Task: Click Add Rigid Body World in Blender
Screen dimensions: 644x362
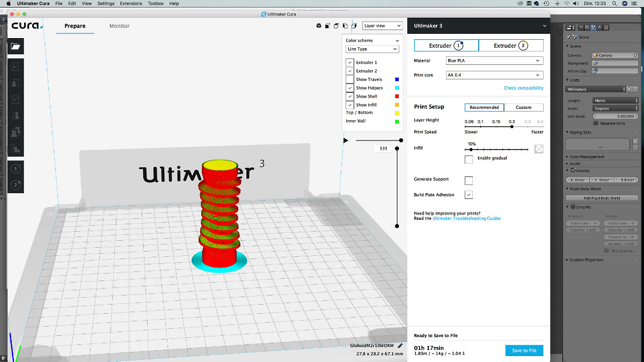Action: click(x=602, y=198)
